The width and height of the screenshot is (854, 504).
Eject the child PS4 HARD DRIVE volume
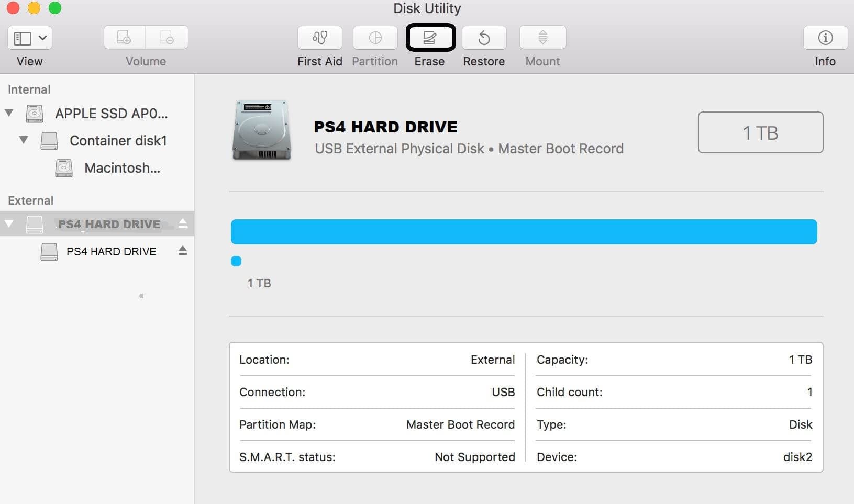183,251
